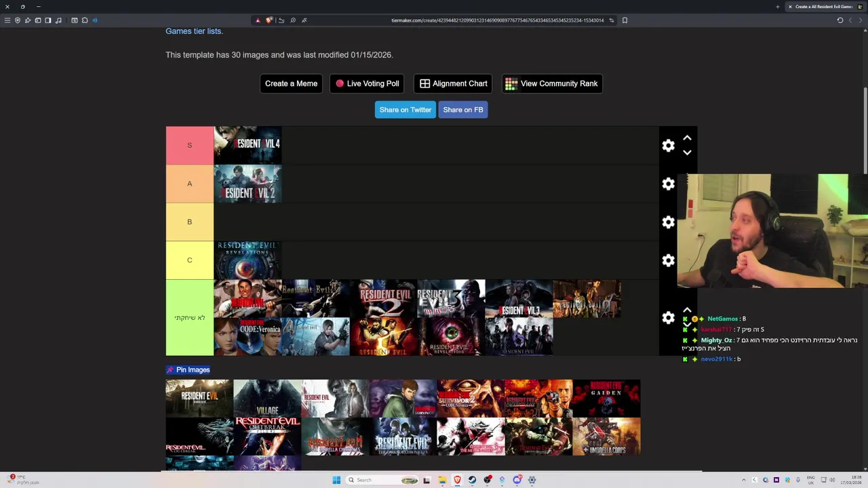The height and width of the screenshot is (488, 868).
Task: Move S tier row up with arrow
Action: pos(687,138)
